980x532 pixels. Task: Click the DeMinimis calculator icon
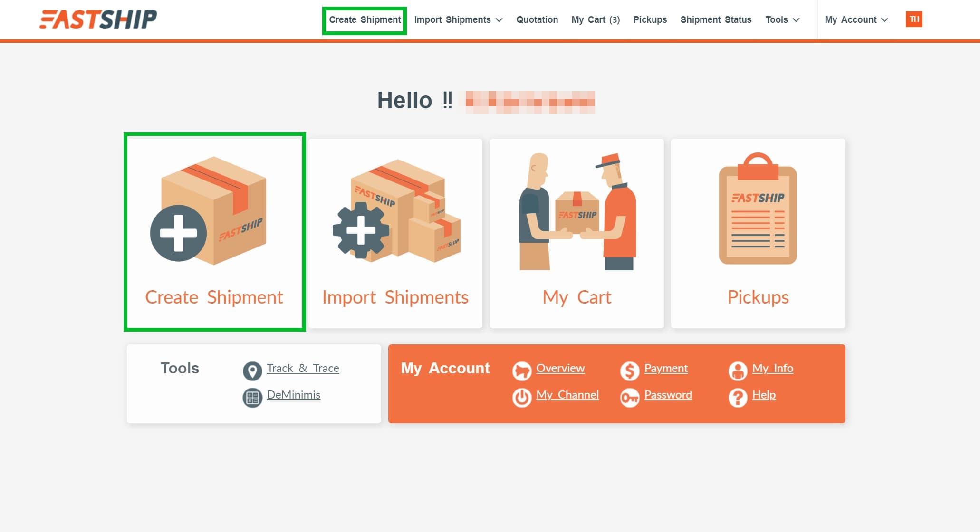(x=252, y=398)
